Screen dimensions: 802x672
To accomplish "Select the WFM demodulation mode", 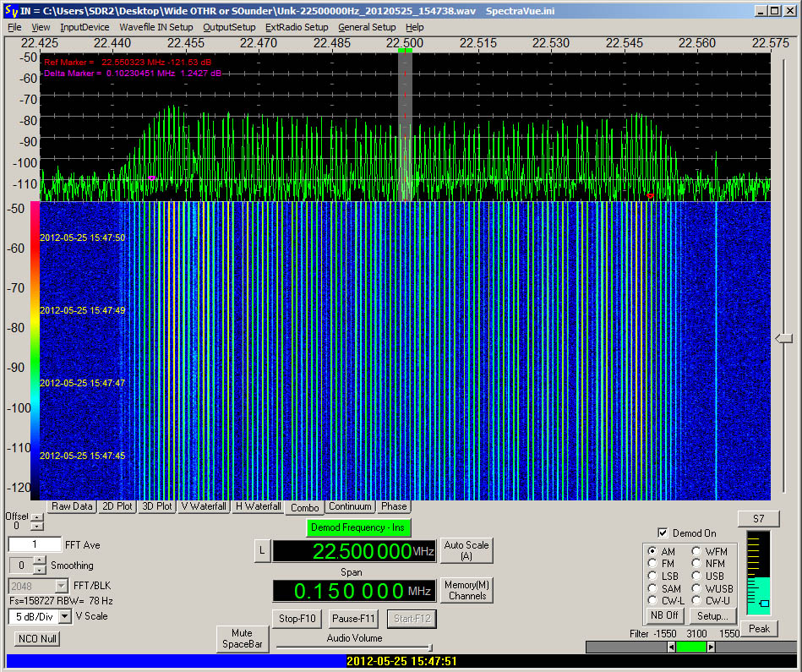I will [696, 551].
